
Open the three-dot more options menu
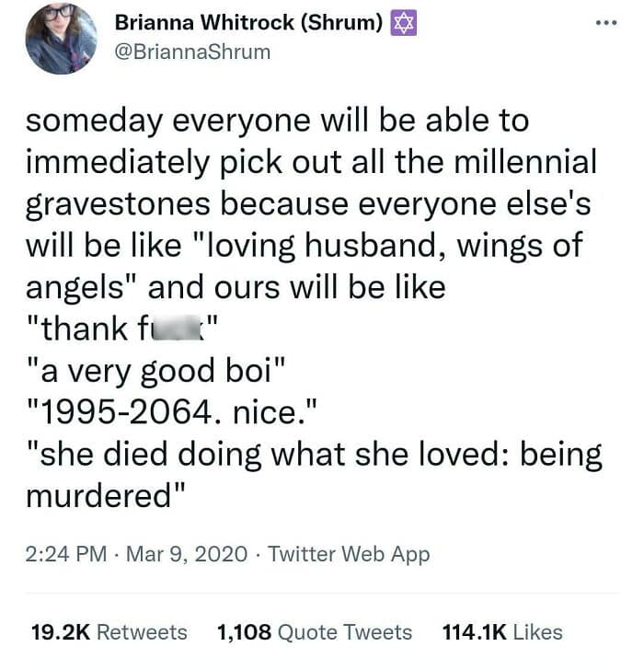604,24
